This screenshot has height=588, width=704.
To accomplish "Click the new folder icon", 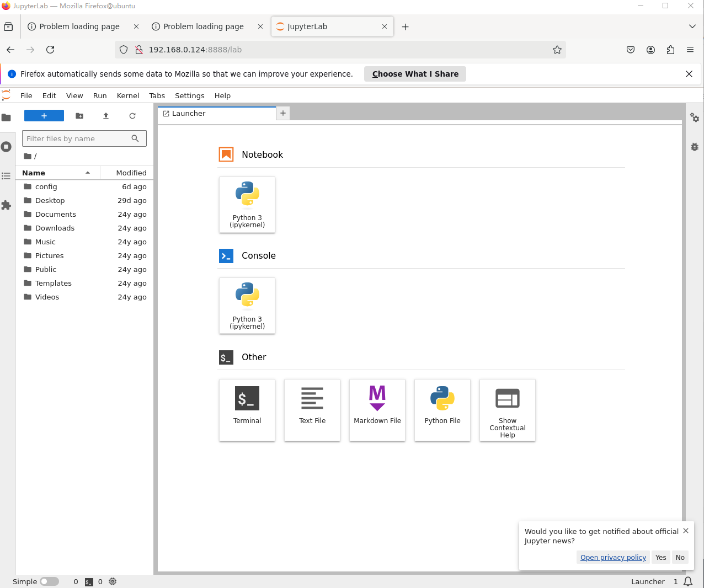I will click(x=79, y=116).
